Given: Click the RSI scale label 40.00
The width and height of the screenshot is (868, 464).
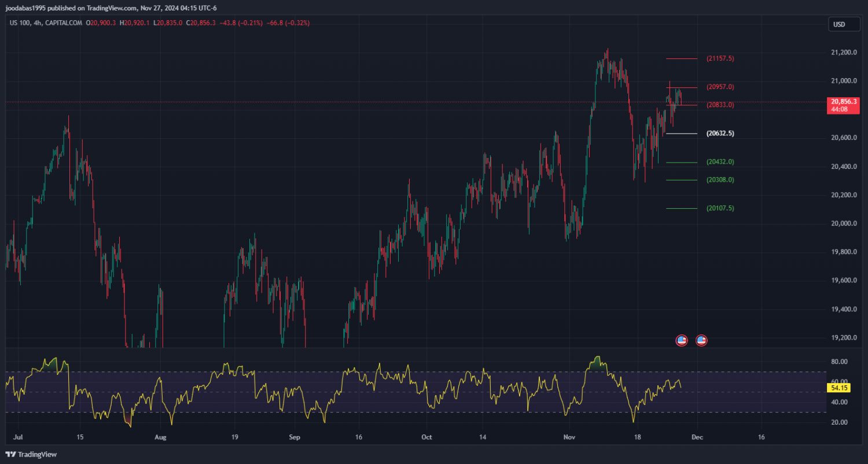Looking at the screenshot, I should point(840,403).
